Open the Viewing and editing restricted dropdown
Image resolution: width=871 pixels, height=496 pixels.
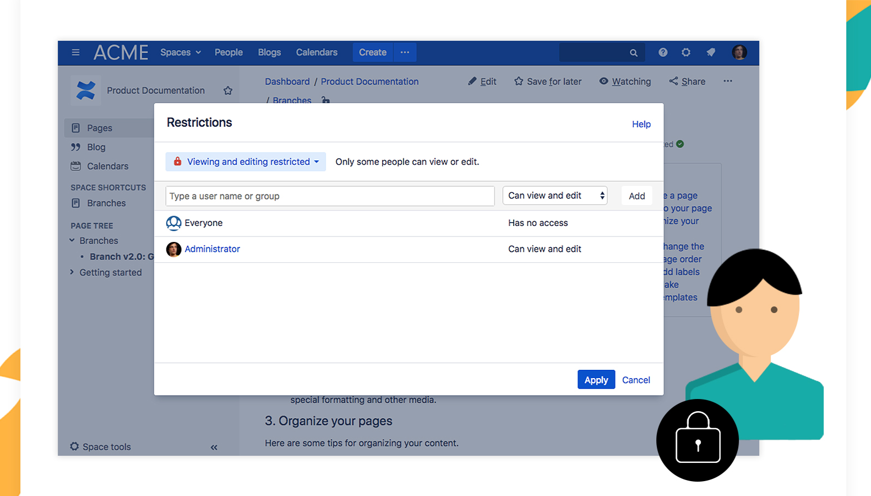click(246, 162)
